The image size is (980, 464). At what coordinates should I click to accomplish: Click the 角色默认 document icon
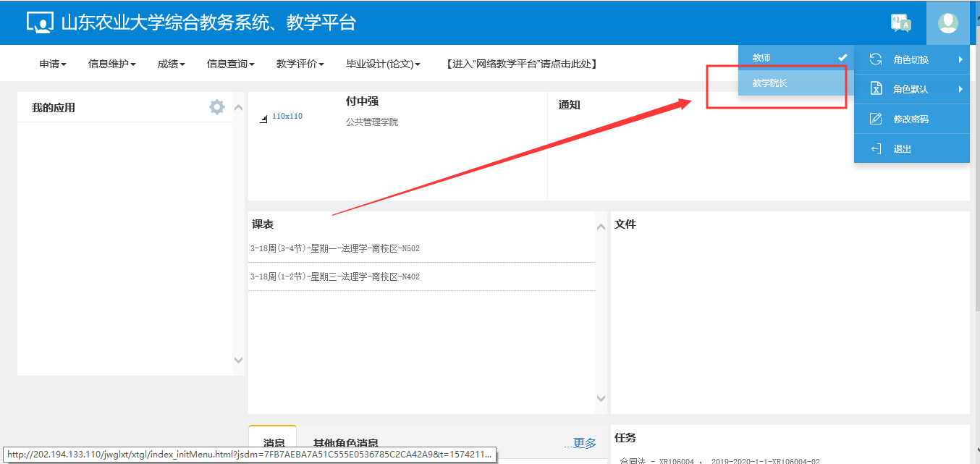876,89
